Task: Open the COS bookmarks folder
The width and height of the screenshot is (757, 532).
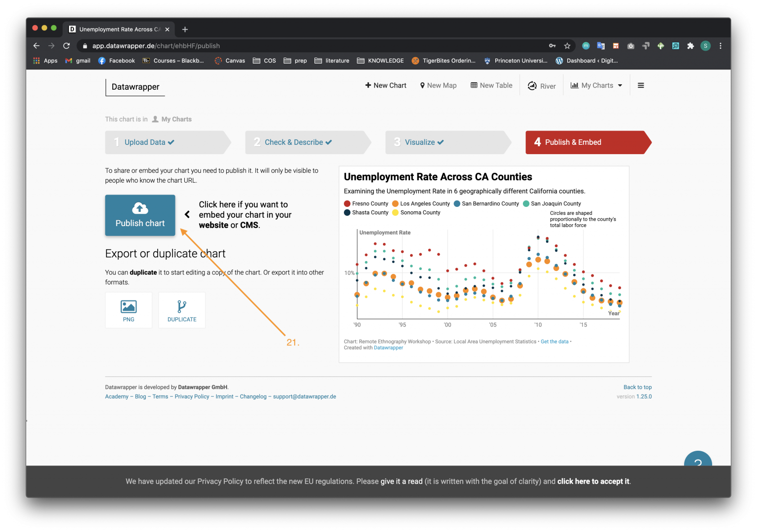Action: click(264, 61)
